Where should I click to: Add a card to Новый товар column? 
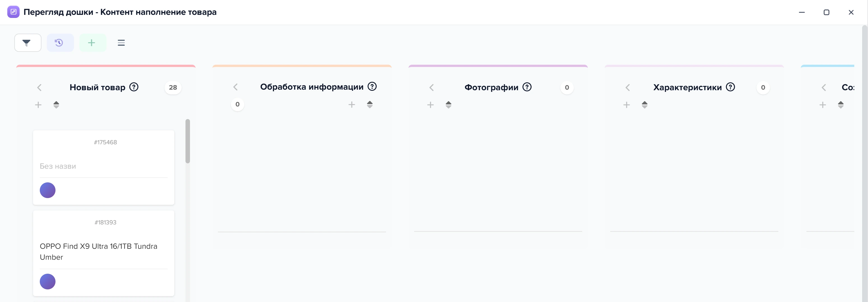38,105
